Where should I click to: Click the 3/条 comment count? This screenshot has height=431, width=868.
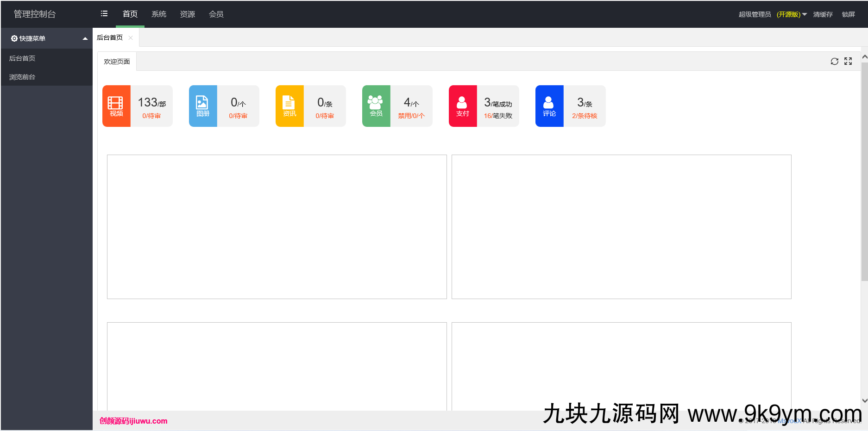(585, 102)
